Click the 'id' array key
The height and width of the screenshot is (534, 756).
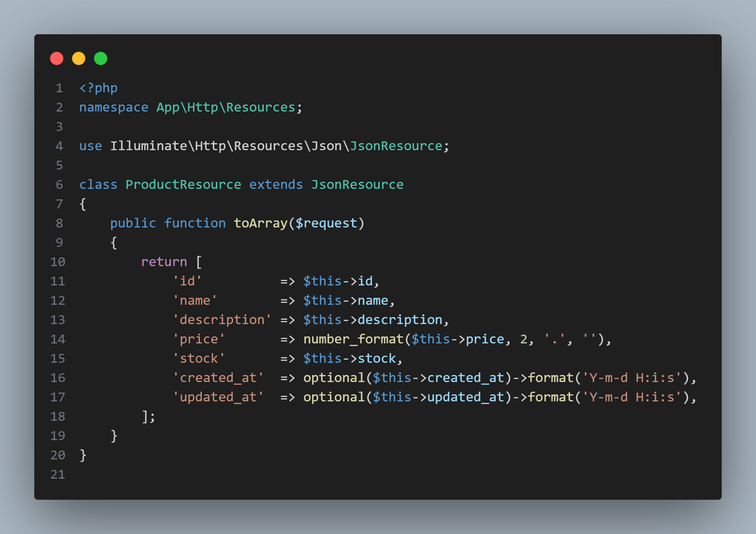(x=187, y=281)
